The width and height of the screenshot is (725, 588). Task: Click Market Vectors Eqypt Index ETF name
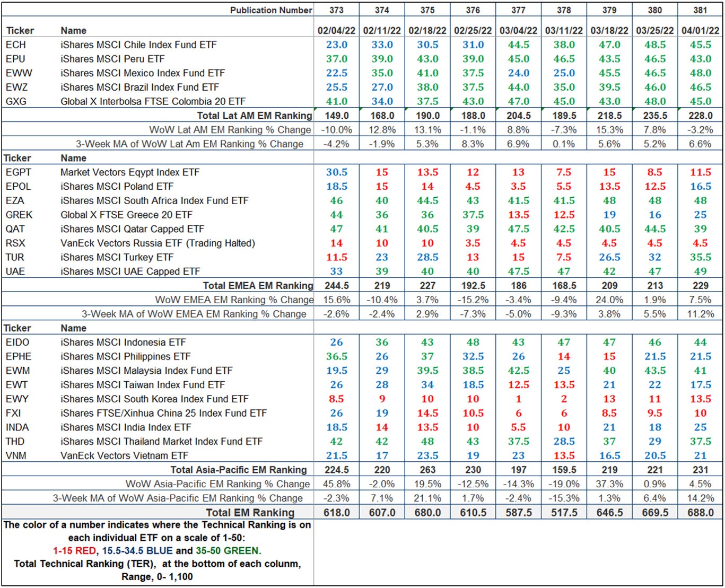tap(130, 172)
